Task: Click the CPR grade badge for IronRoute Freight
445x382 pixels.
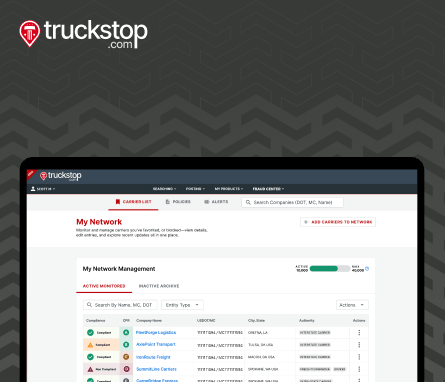Action: point(126,357)
